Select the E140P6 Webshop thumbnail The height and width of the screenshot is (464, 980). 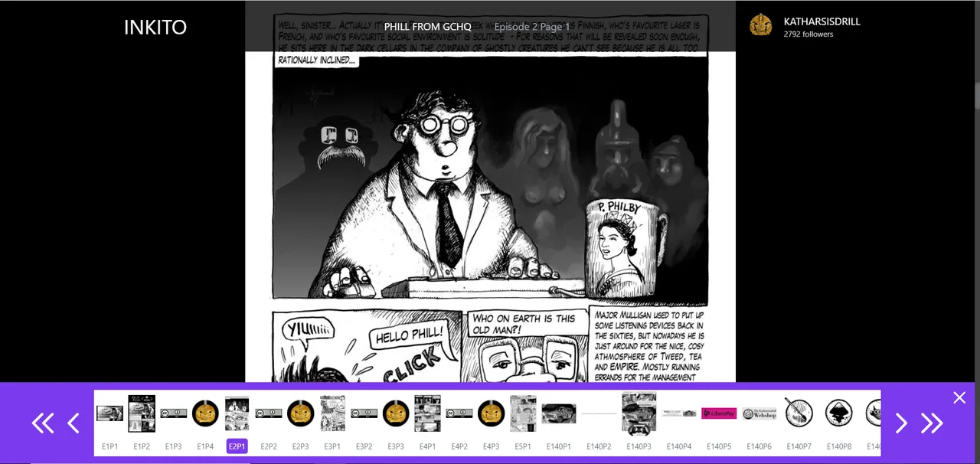[759, 413]
